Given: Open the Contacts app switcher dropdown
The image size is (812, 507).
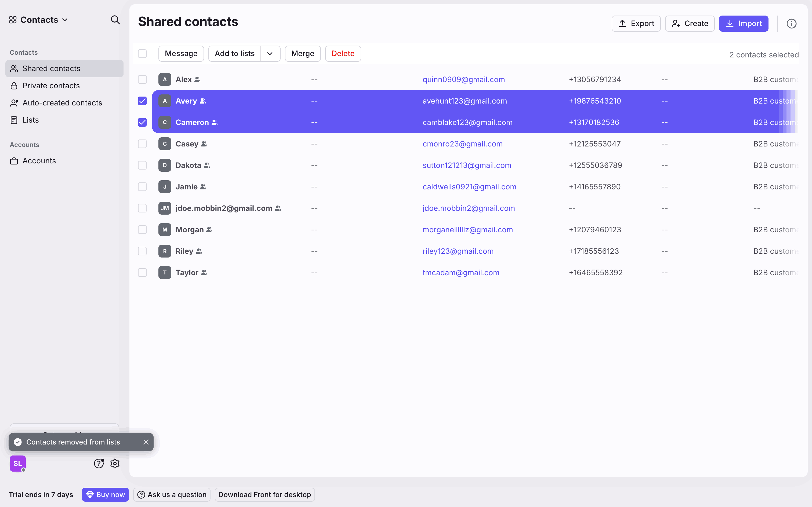Looking at the screenshot, I should coord(39,20).
